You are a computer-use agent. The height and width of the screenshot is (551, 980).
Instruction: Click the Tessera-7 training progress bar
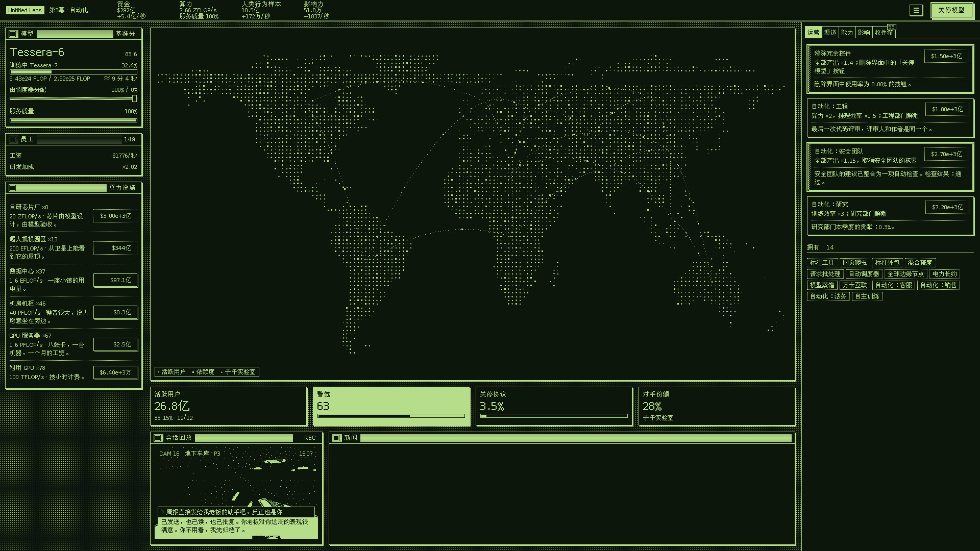[x=73, y=72]
